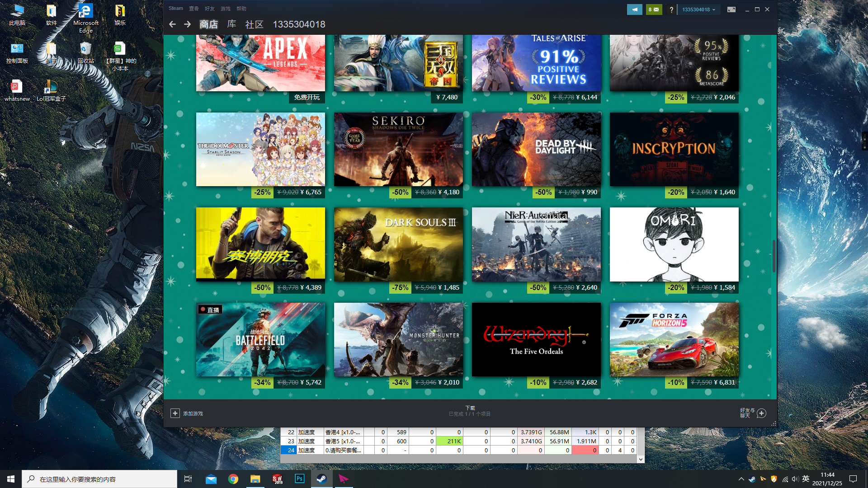
Task: Open Windows Start menu
Action: pos(11,479)
